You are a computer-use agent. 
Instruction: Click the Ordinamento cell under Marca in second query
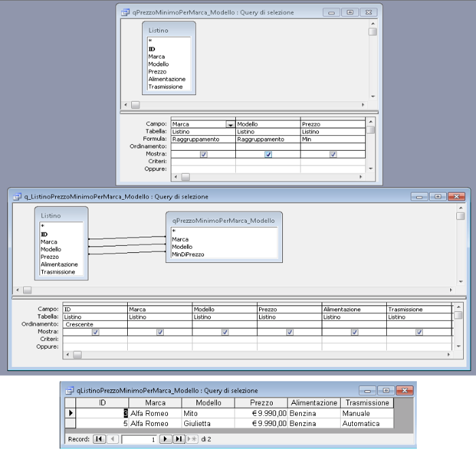pos(160,324)
